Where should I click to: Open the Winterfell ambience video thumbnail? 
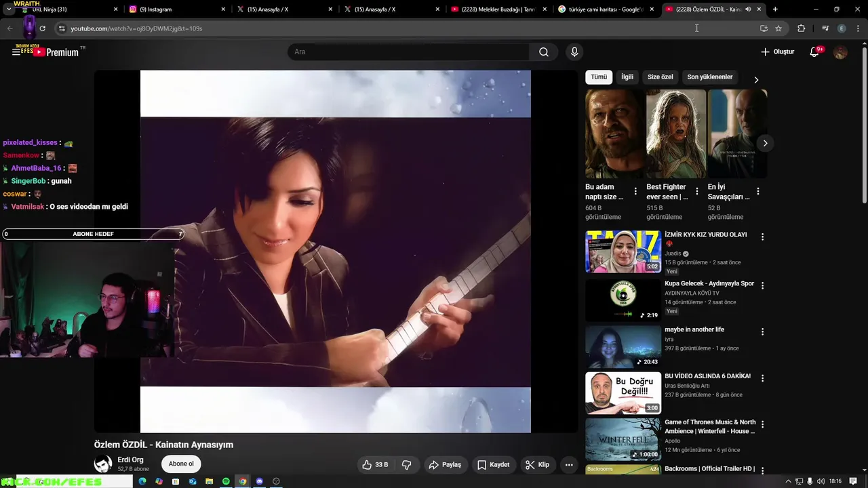pyautogui.click(x=623, y=439)
